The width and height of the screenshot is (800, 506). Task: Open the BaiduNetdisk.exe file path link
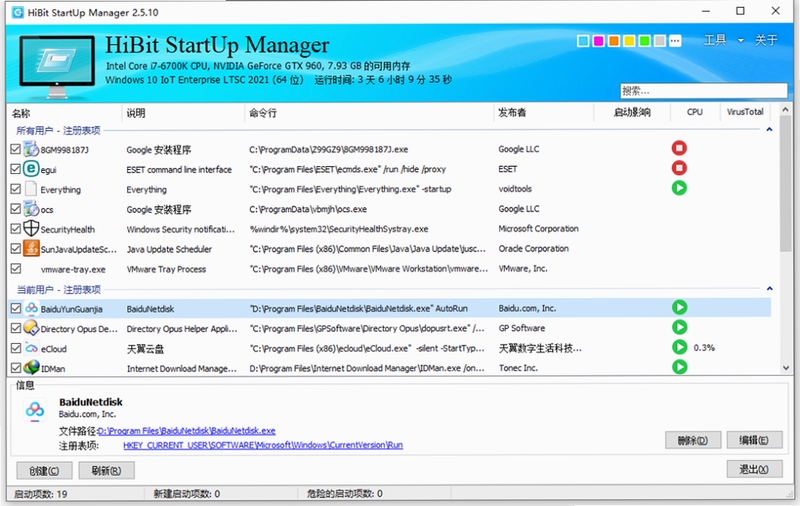pos(186,431)
